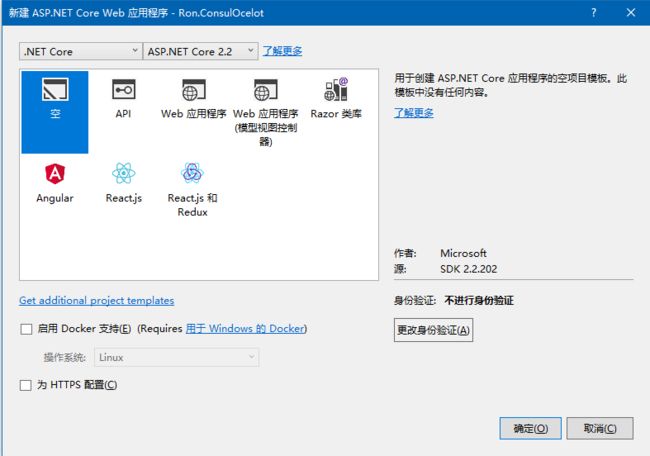Image resolution: width=650 pixels, height=456 pixels.
Task: Click the help question mark button
Action: (594, 12)
